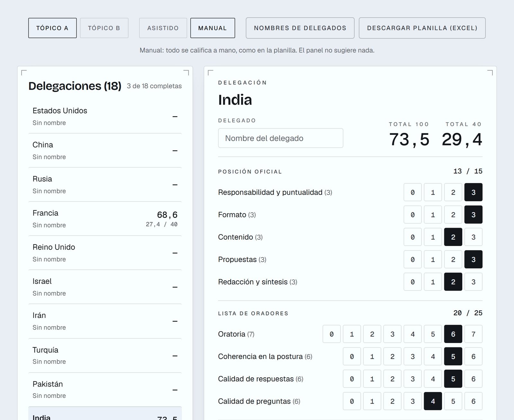The width and height of the screenshot is (514, 420).
Task: Click the Total 100 value 73,5
Action: [409, 140]
